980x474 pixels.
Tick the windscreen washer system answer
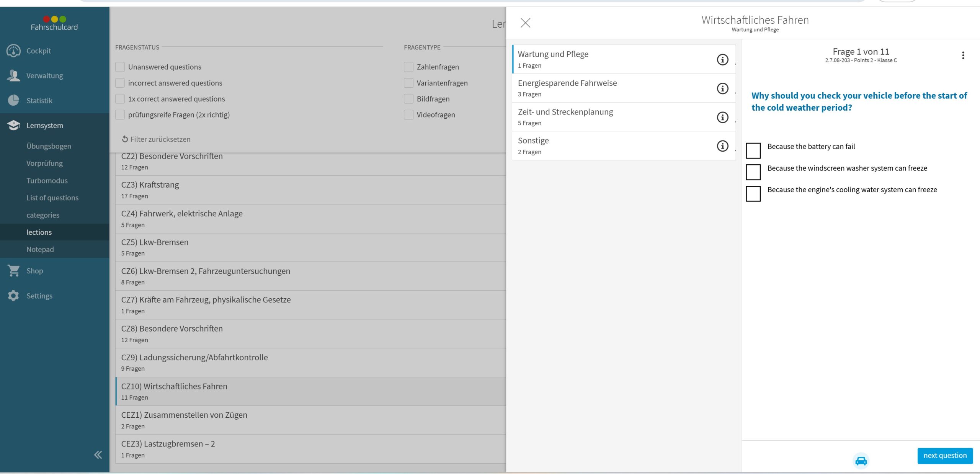pyautogui.click(x=753, y=172)
